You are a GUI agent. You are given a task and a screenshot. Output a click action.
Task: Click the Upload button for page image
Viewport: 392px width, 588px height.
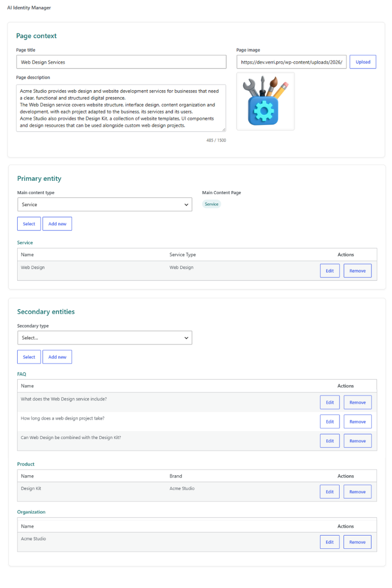click(363, 62)
